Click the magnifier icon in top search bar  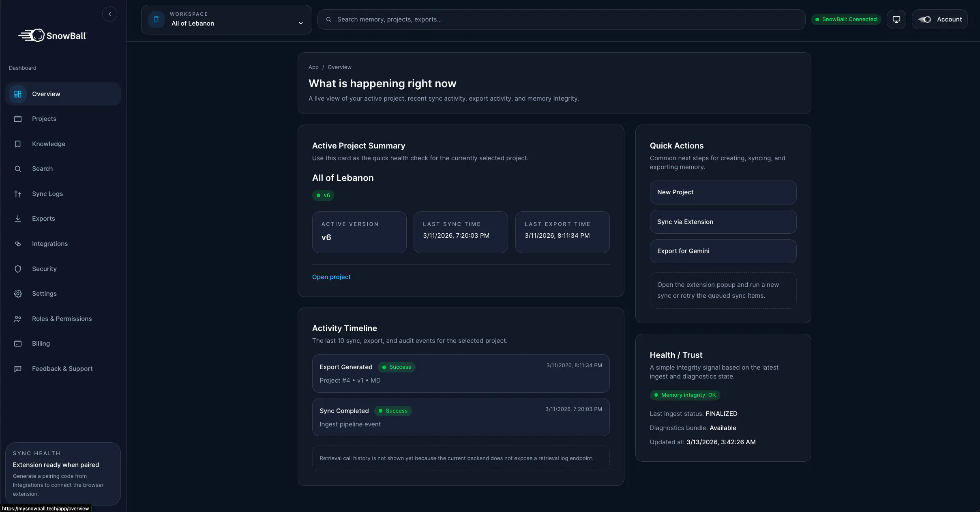point(329,19)
